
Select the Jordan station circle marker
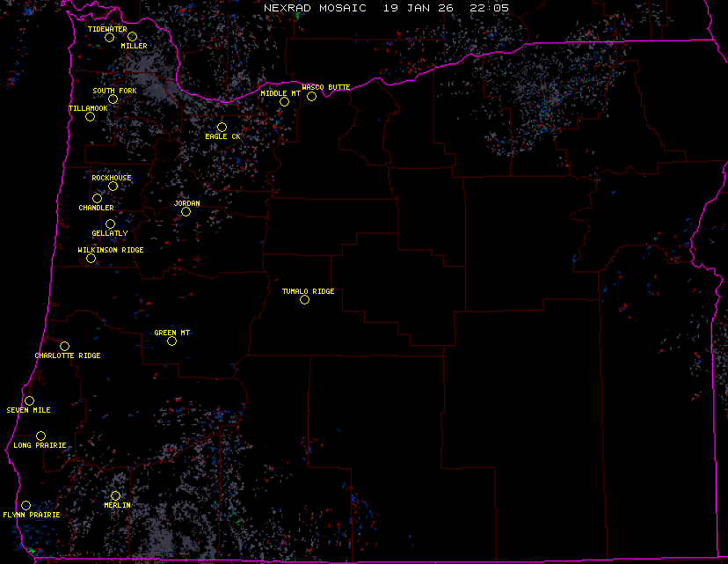186,211
